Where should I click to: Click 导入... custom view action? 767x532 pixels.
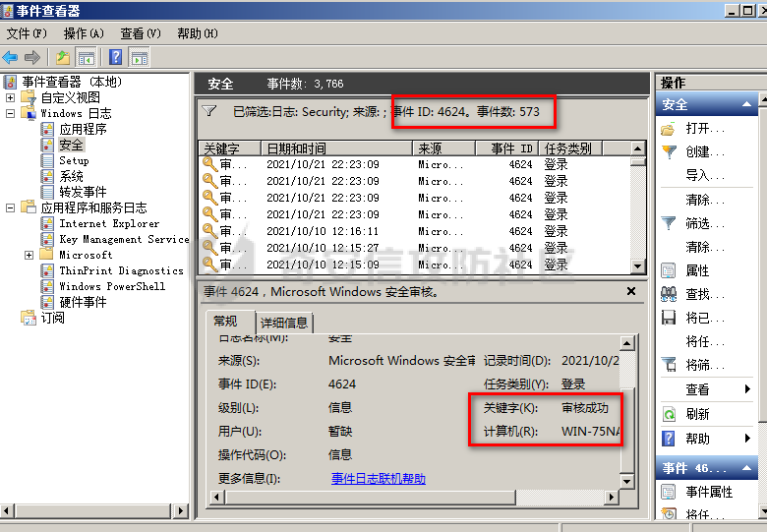click(704, 175)
